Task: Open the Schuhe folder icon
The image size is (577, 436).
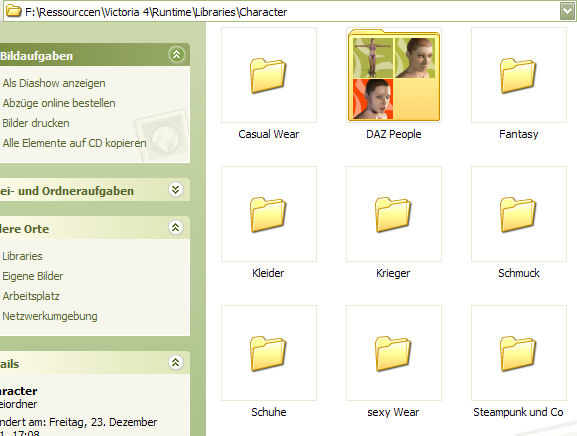Action: point(268,353)
